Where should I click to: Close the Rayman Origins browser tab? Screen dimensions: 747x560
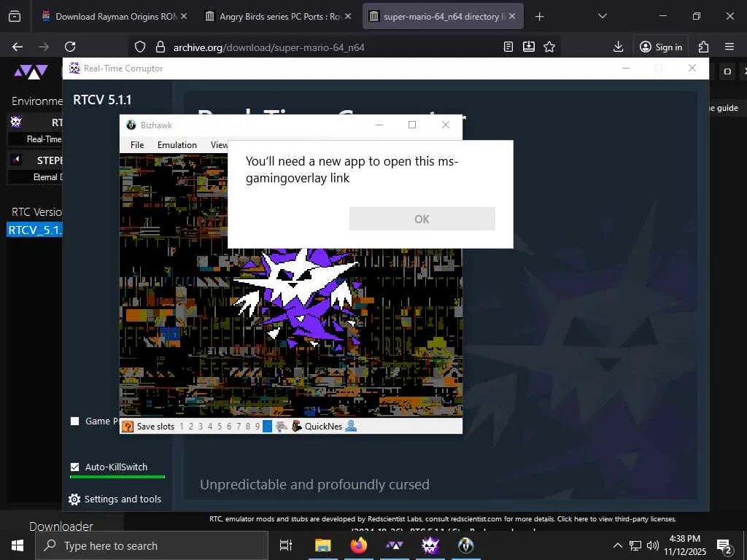tap(184, 16)
